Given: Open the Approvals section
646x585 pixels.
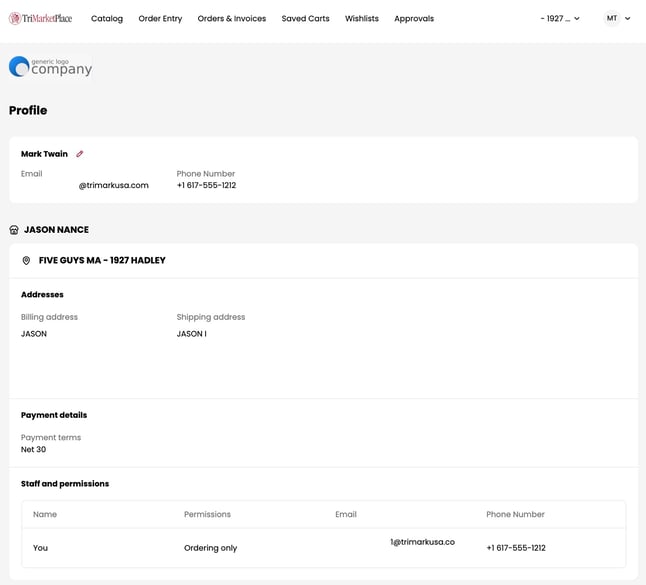Looking at the screenshot, I should click(414, 18).
